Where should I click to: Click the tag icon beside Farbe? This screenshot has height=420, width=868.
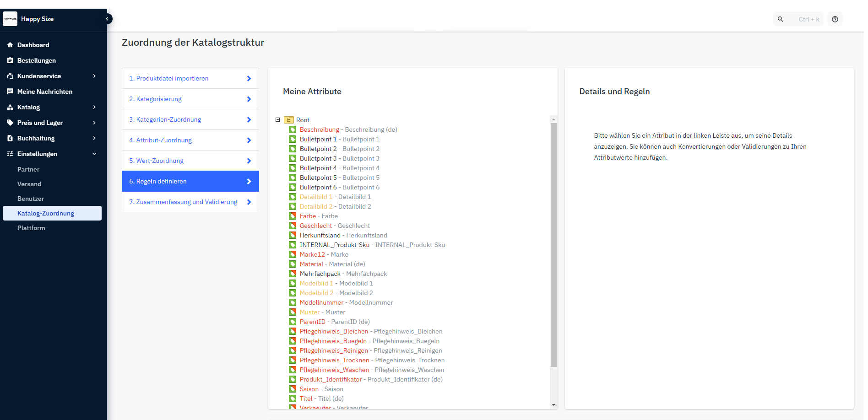pyautogui.click(x=293, y=216)
